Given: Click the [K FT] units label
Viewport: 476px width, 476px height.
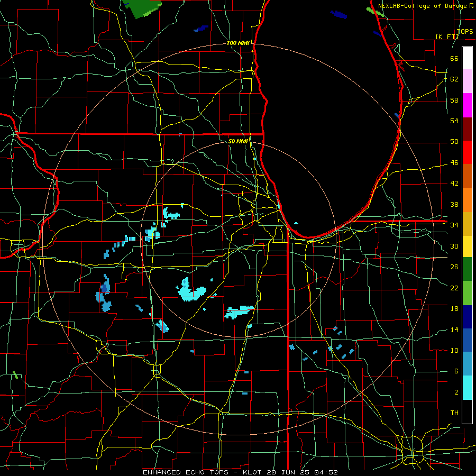Looking at the screenshot, I should point(447,36).
